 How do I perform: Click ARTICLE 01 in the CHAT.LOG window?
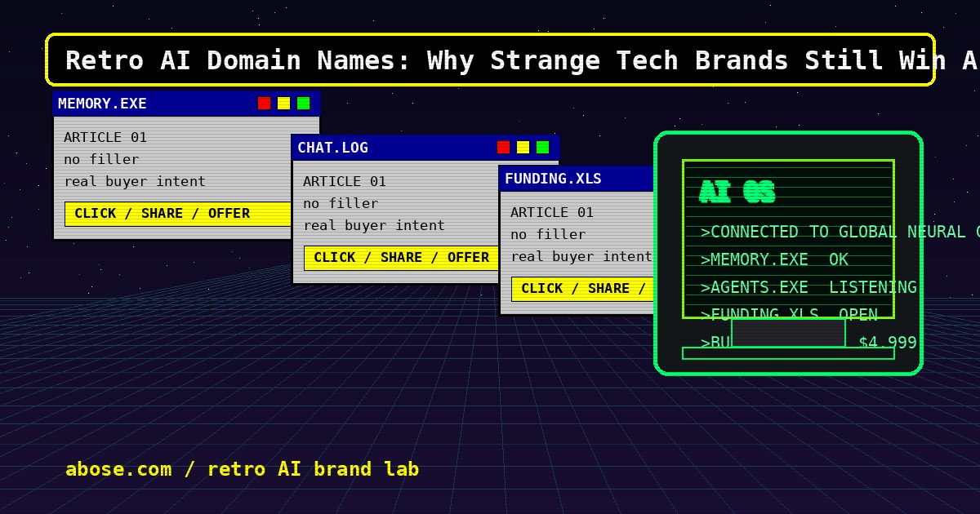[345, 181]
